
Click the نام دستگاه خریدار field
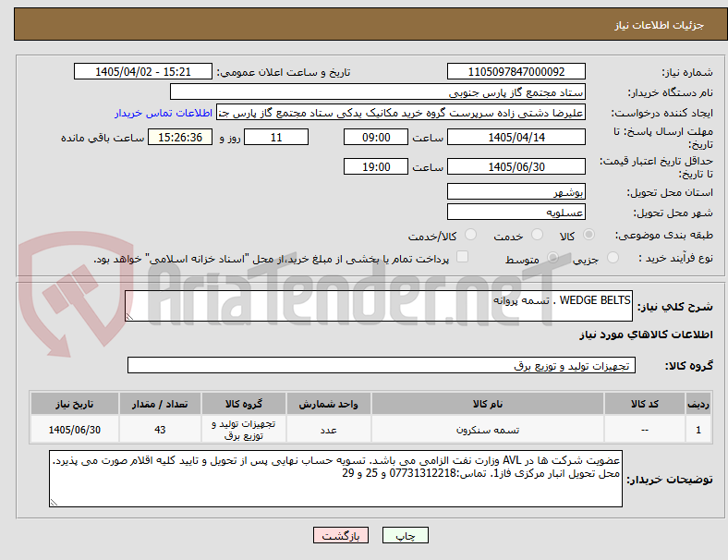coord(378,91)
